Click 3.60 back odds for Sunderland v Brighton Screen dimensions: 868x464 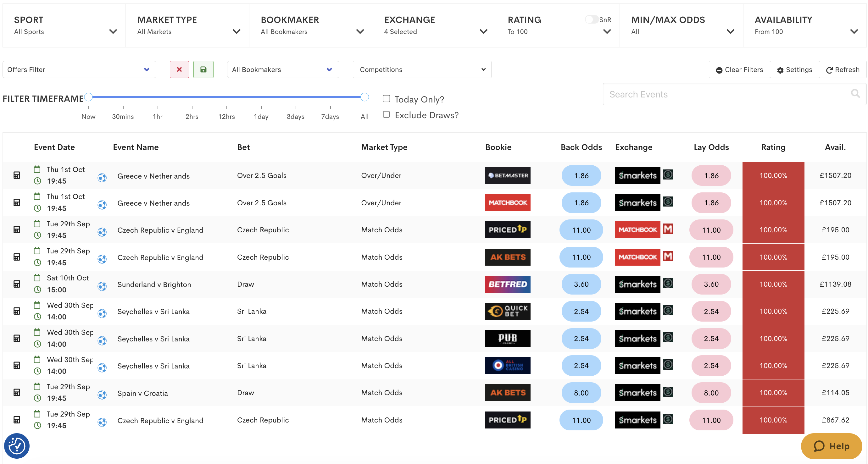pos(581,284)
